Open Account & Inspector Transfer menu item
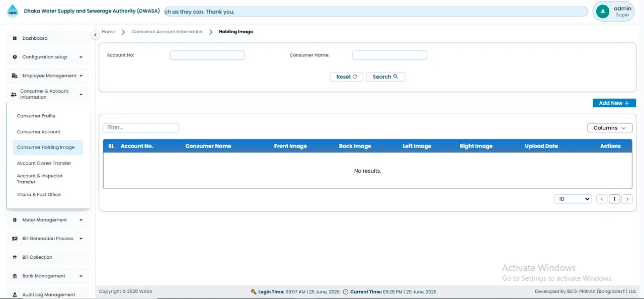This screenshot has height=299, width=644. pyautogui.click(x=40, y=179)
